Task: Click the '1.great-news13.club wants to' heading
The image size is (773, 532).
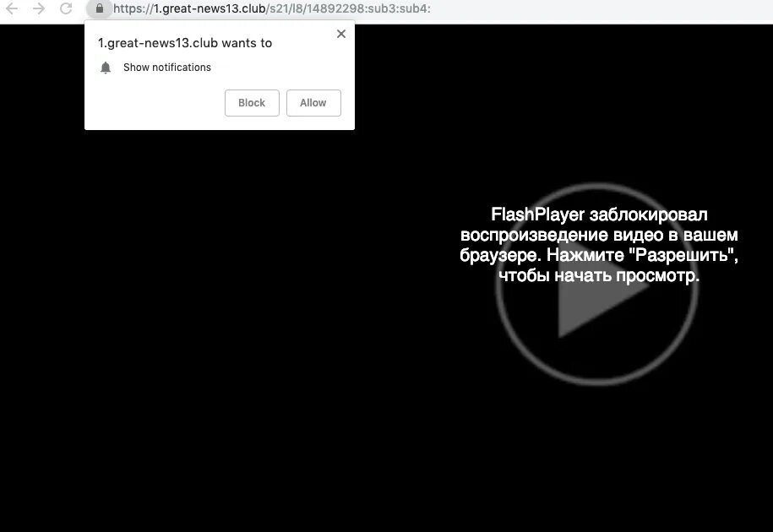Action: click(x=185, y=43)
